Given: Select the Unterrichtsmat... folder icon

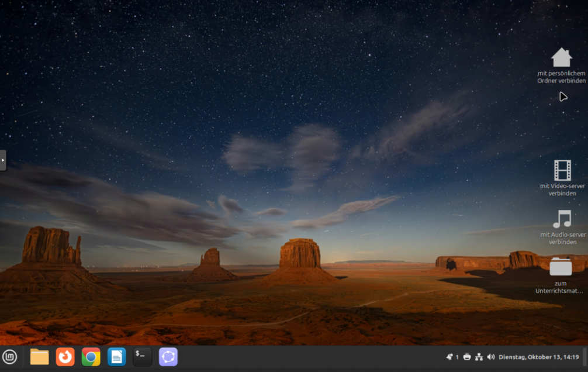Looking at the screenshot, I should click(x=561, y=267).
